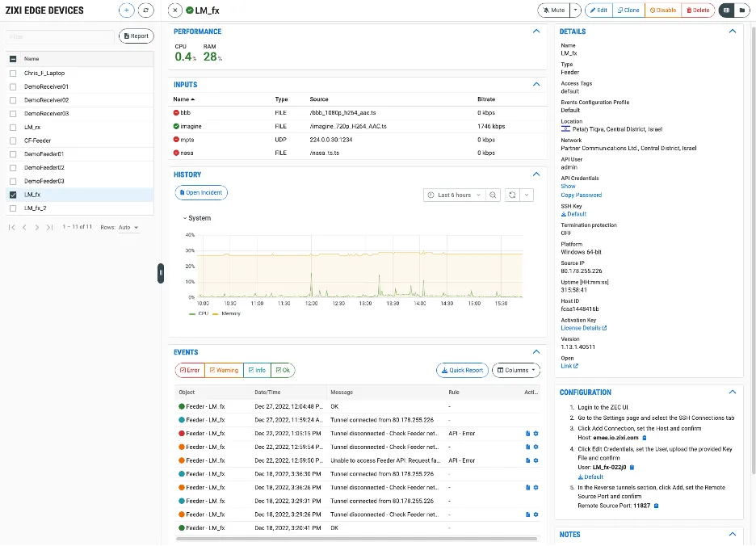Image resolution: width=756 pixels, height=546 pixels.
Task: Go to the next page of devices
Action: 36,227
